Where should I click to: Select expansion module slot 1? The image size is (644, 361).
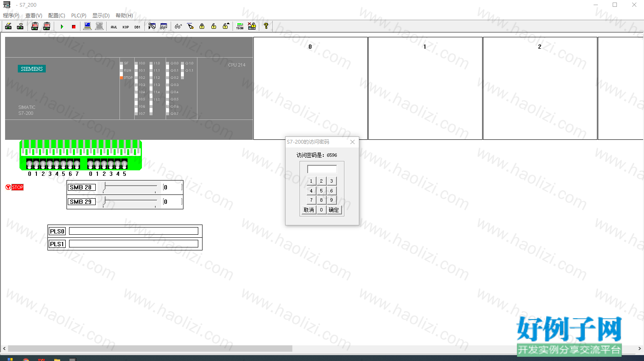[x=425, y=88]
